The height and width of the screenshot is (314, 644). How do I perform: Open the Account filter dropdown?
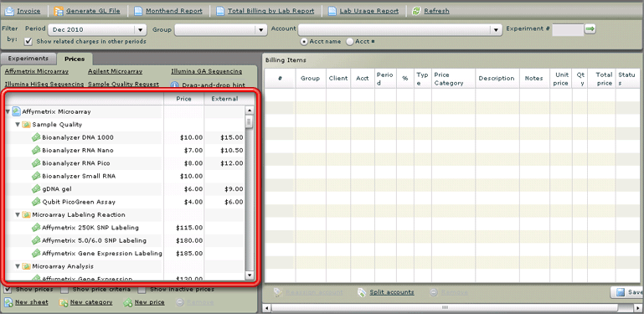(400, 29)
